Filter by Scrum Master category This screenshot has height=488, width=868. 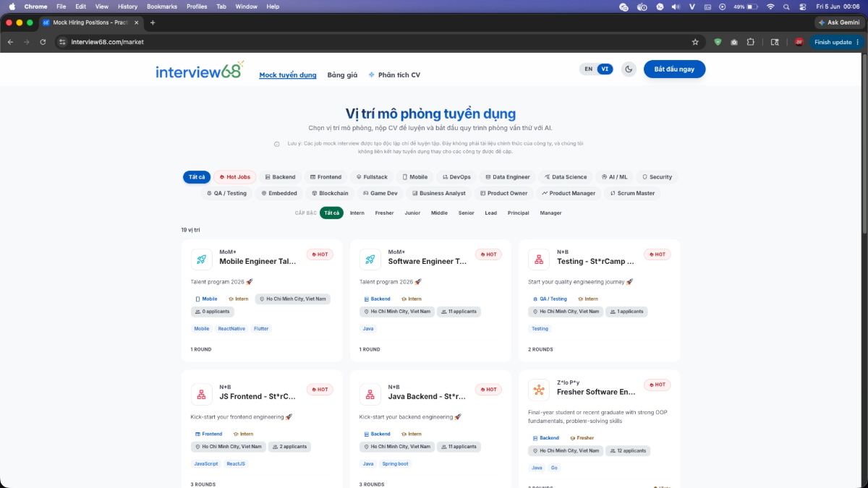click(x=632, y=193)
